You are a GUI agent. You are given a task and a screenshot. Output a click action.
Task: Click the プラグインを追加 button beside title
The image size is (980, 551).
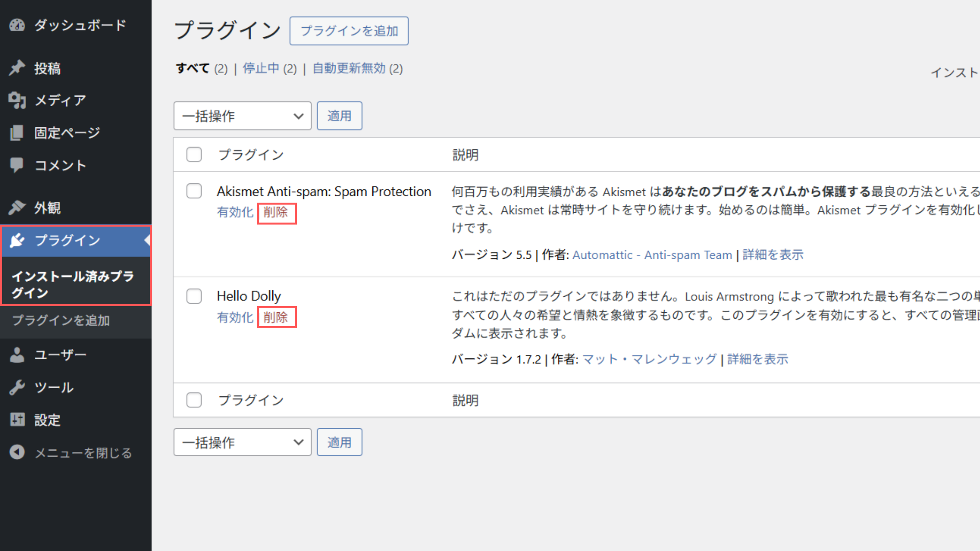(x=349, y=31)
